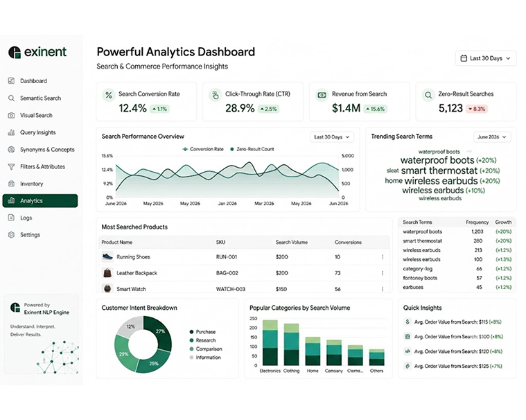Click the Query Insights chart icon

click(x=11, y=132)
